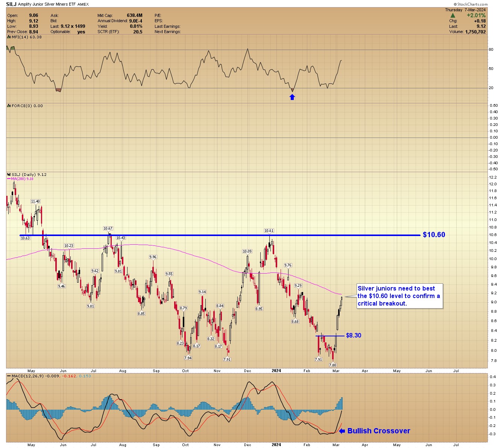Click the 10.09 price label

point(247,251)
